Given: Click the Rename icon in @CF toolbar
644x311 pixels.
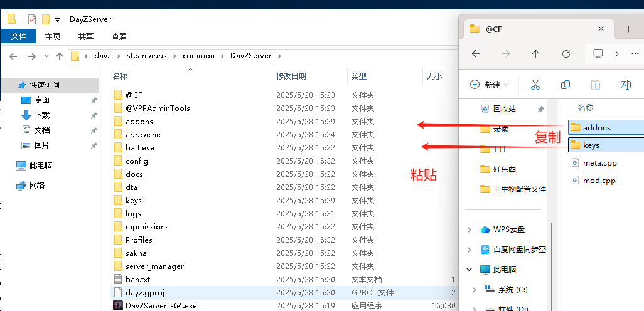Looking at the screenshot, I should 625,85.
